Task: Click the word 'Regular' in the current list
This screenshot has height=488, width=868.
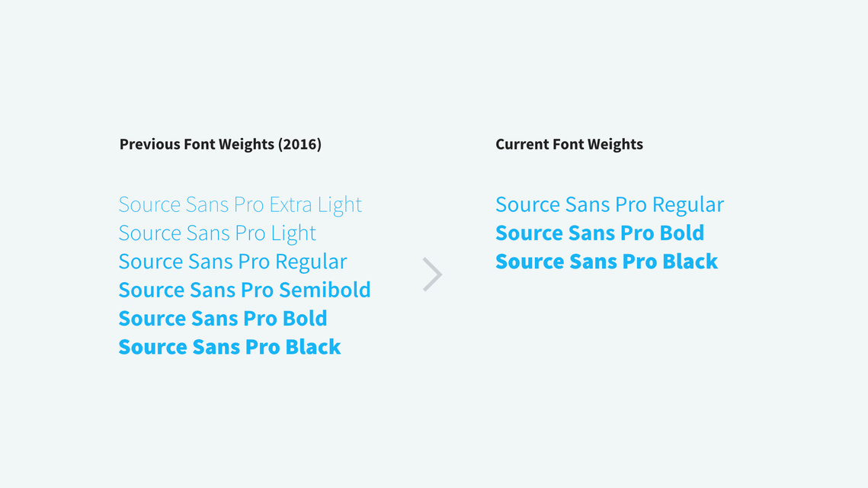Action: [688, 205]
